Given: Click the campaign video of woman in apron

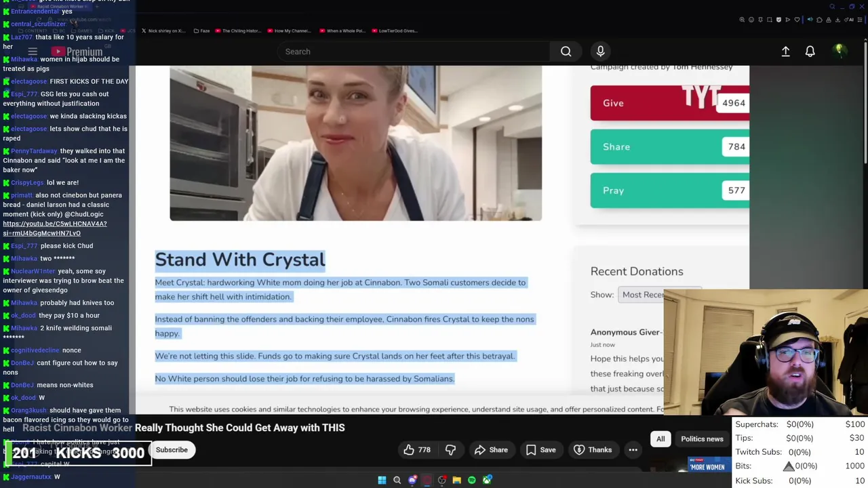Looking at the screenshot, I should [x=355, y=143].
